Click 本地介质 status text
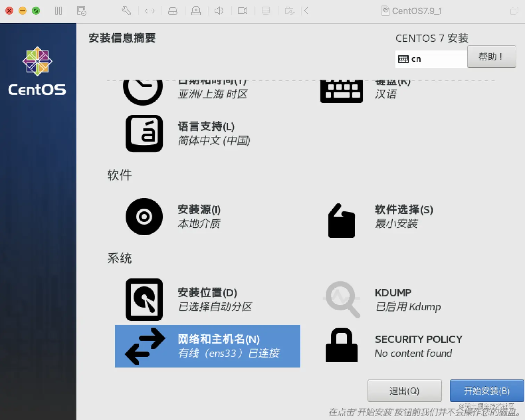The image size is (525, 420). (x=199, y=224)
